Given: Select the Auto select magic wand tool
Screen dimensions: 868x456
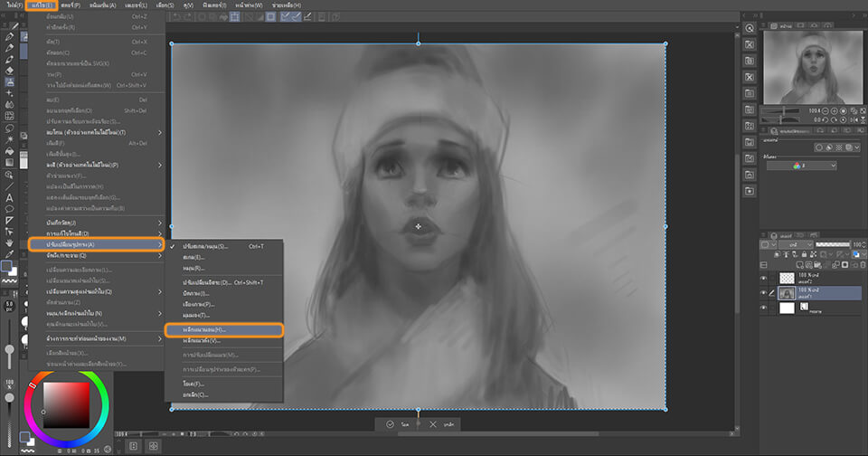Looking at the screenshot, I should click(x=9, y=139).
